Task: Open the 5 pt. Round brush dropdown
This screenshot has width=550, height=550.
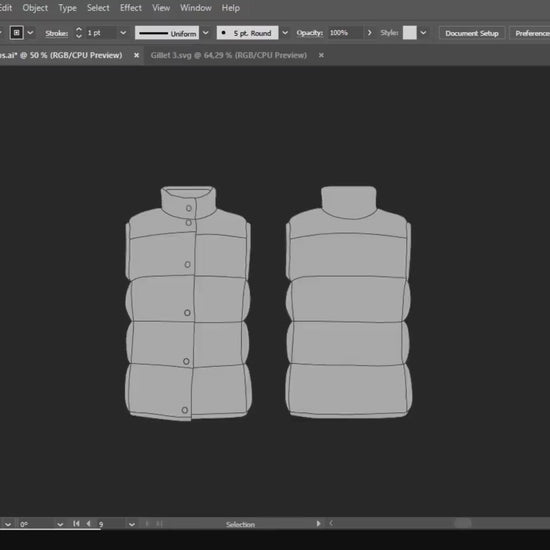Action: (x=285, y=33)
